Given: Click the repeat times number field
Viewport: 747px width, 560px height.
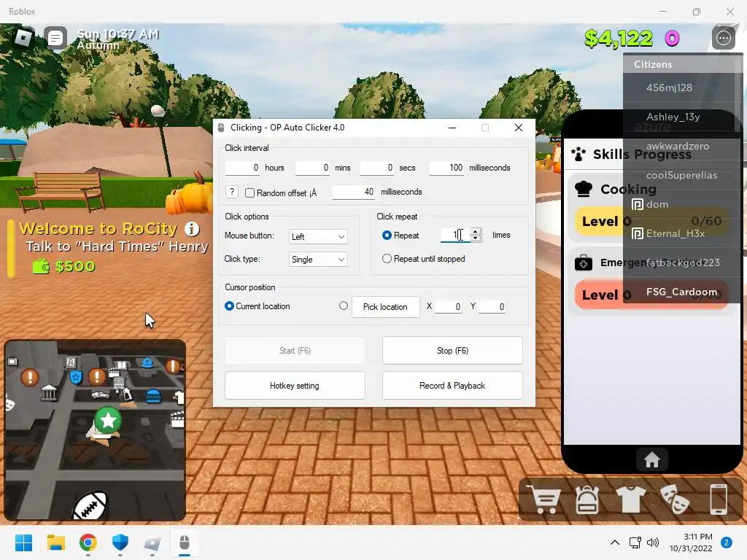Looking at the screenshot, I should (455, 235).
